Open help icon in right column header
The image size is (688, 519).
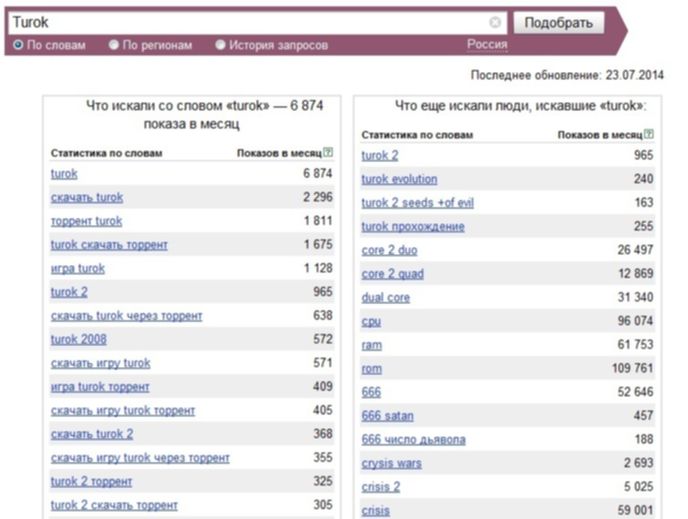click(x=649, y=134)
